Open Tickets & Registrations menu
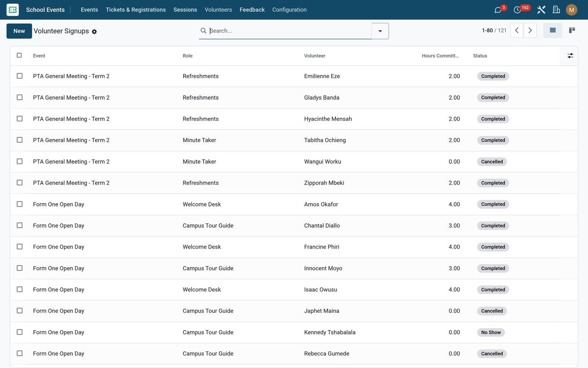 136,10
